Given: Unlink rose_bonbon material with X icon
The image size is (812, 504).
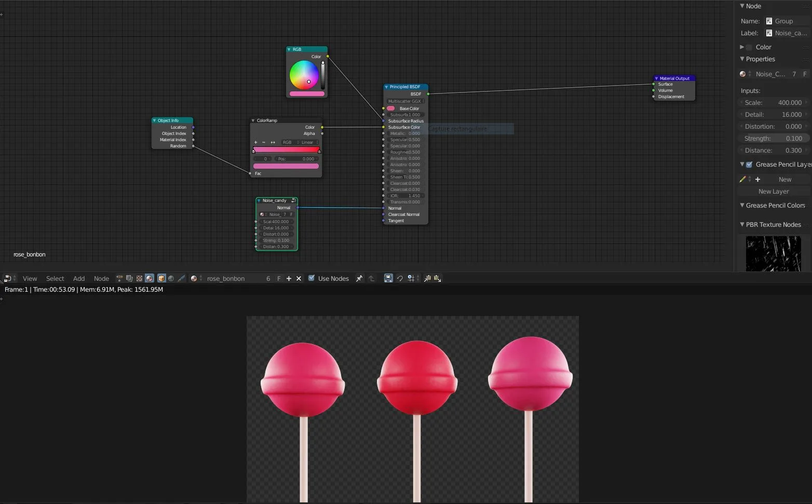Looking at the screenshot, I should tap(299, 279).
